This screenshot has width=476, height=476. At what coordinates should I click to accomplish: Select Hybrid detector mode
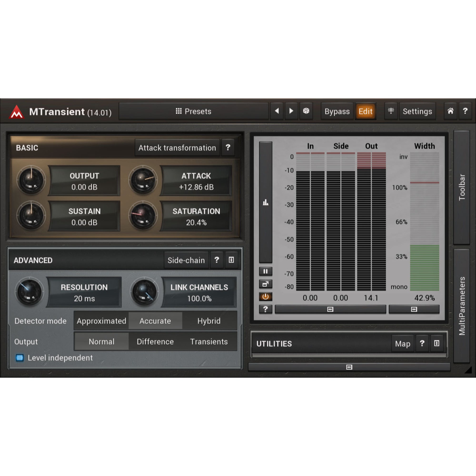pyautogui.click(x=209, y=321)
